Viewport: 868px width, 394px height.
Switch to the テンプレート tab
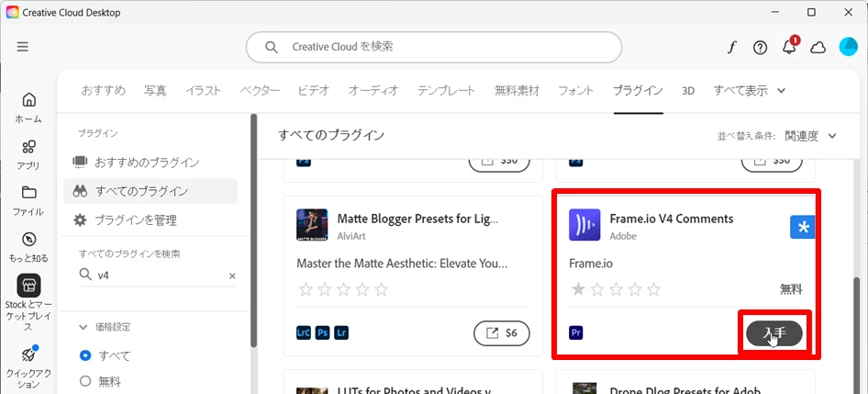(446, 91)
